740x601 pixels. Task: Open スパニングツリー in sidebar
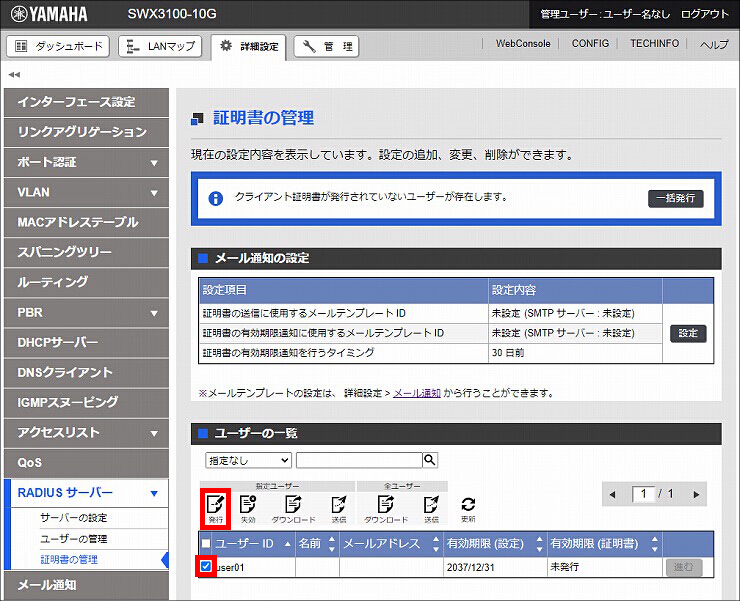[86, 252]
